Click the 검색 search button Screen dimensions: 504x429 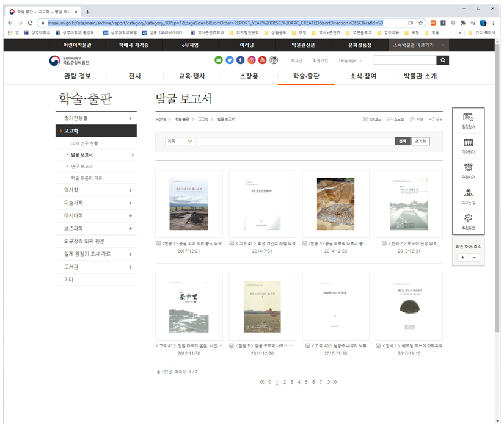tap(403, 141)
